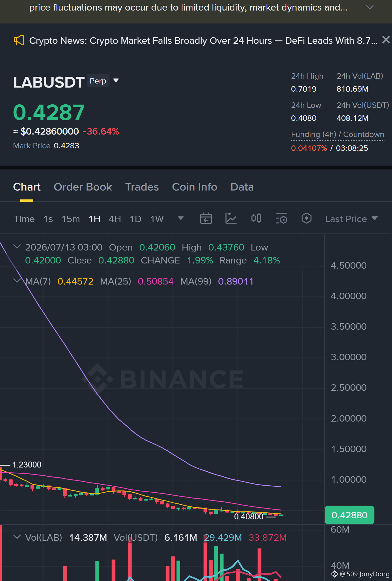
Task: Click the current price tag 0.42880 on axis
Action: 349,515
